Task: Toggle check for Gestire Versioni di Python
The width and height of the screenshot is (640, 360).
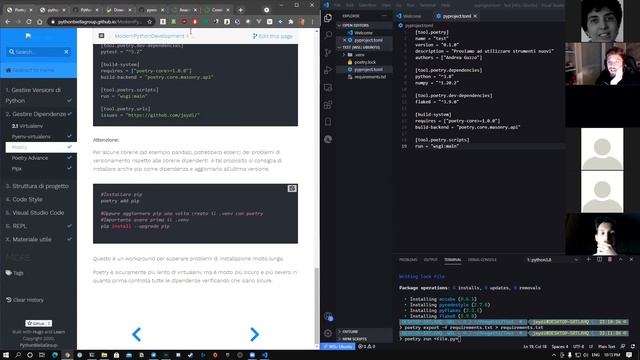Action: (69, 100)
